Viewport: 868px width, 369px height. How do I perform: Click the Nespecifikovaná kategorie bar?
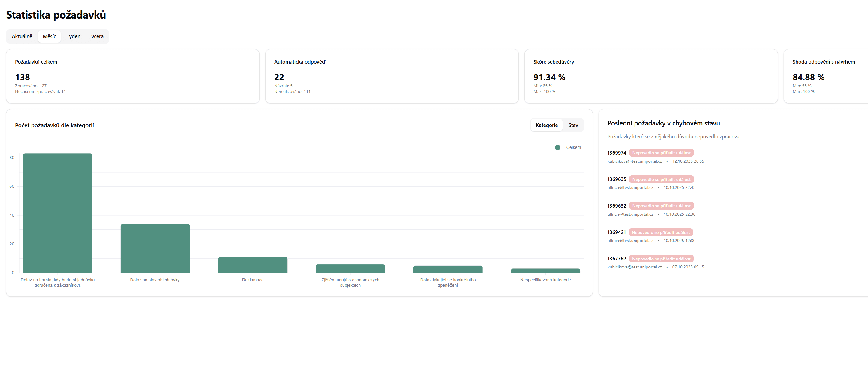coord(545,271)
